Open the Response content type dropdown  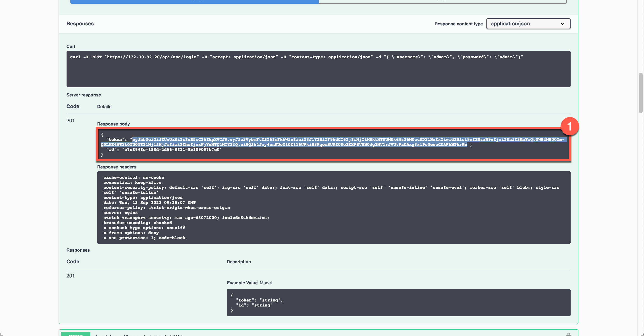click(528, 24)
